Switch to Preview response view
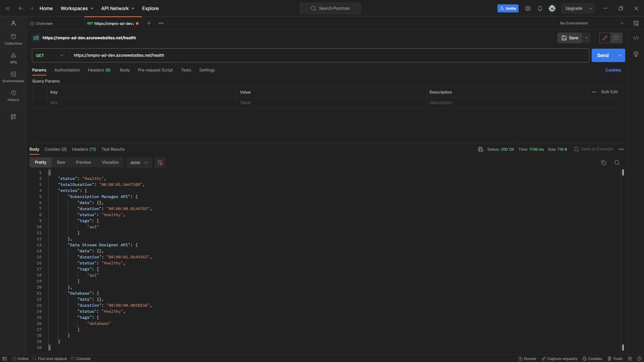 tap(84, 162)
